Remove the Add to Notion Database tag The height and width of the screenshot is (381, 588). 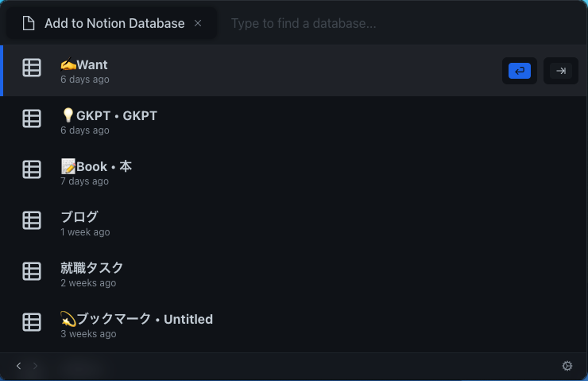coord(198,23)
